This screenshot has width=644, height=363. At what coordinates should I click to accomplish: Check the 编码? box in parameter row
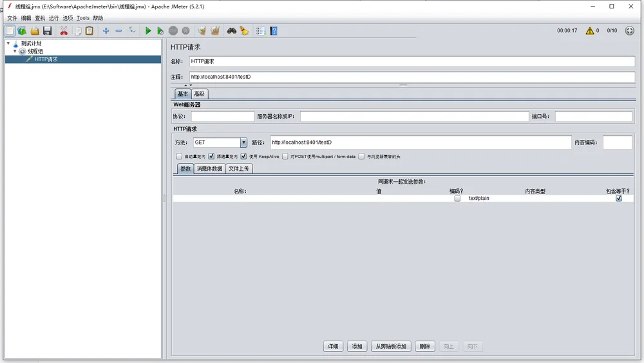point(457,198)
